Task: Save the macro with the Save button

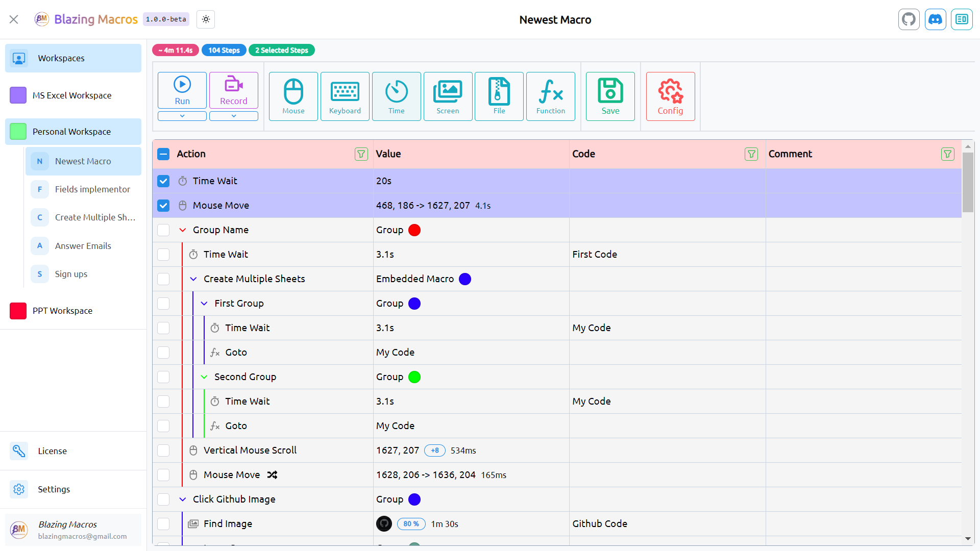Action: click(x=610, y=96)
